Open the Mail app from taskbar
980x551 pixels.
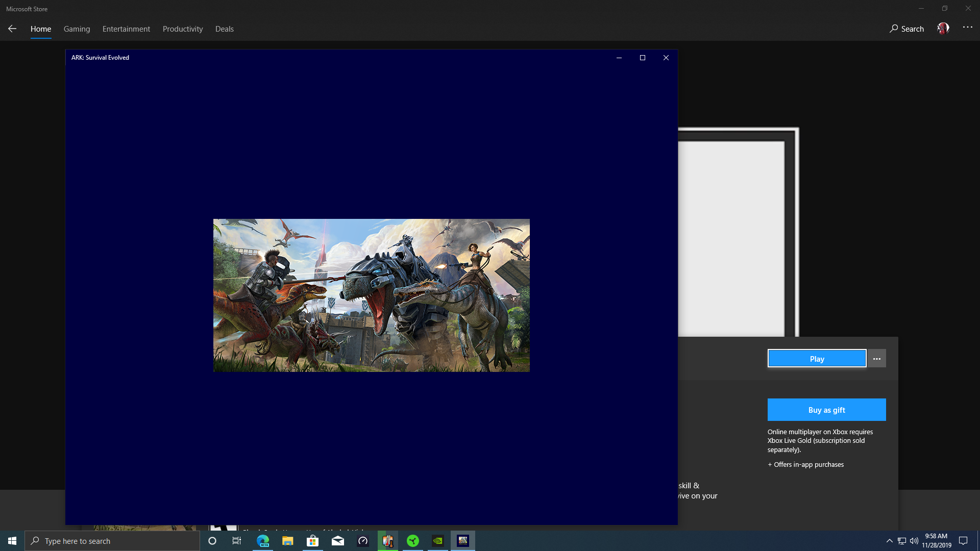[x=338, y=541]
